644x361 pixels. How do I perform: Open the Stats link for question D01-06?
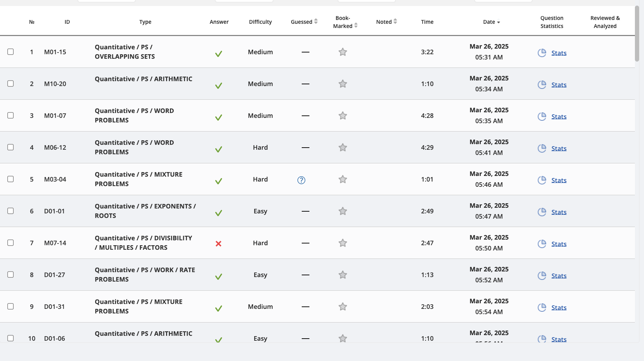click(559, 339)
